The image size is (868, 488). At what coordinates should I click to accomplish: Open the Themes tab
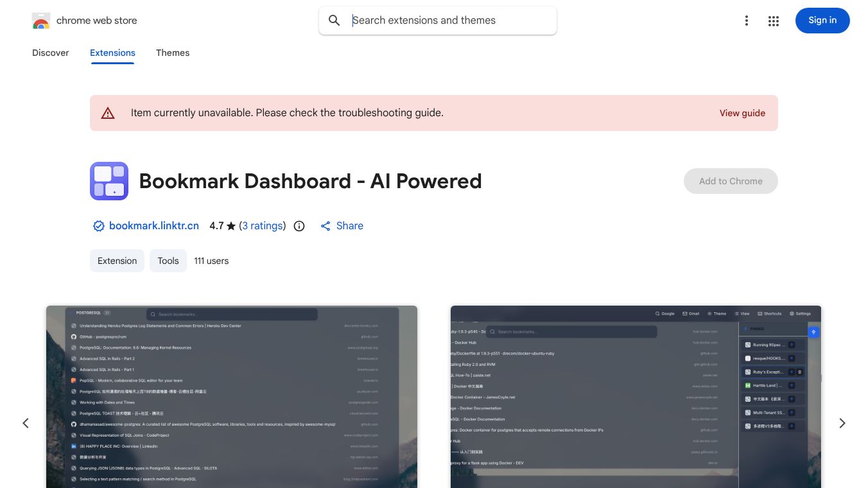coord(173,53)
